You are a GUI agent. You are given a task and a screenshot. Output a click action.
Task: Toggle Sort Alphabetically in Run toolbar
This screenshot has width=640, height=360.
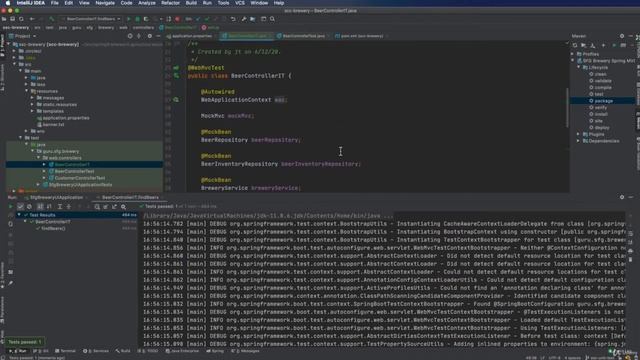(40, 207)
